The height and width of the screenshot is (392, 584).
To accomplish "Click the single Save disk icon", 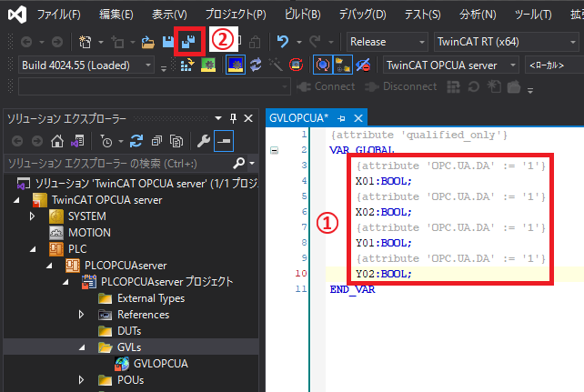I will coord(168,42).
